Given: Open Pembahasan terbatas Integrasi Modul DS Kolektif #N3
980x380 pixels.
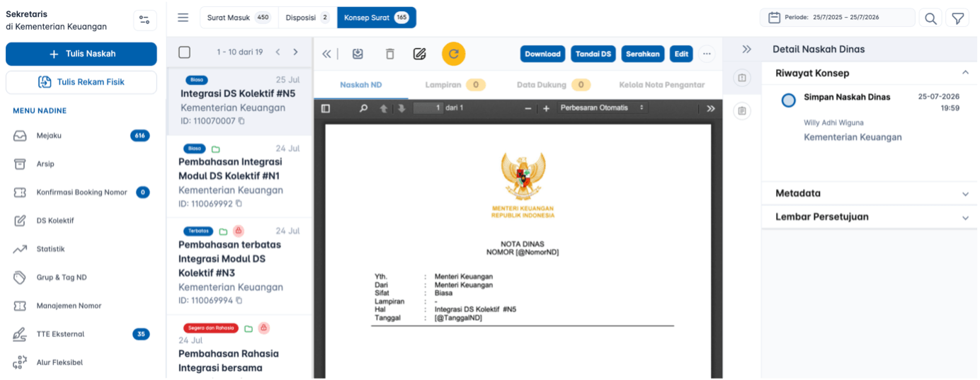Looking at the screenshot, I should [239, 266].
